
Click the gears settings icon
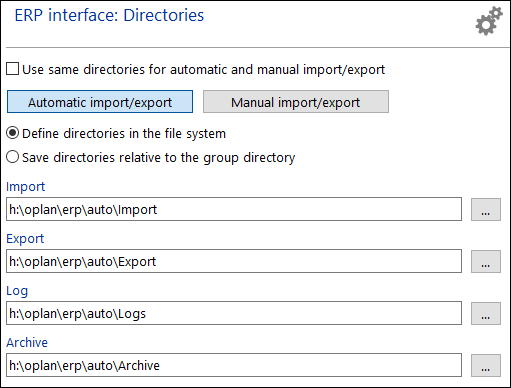click(x=489, y=21)
